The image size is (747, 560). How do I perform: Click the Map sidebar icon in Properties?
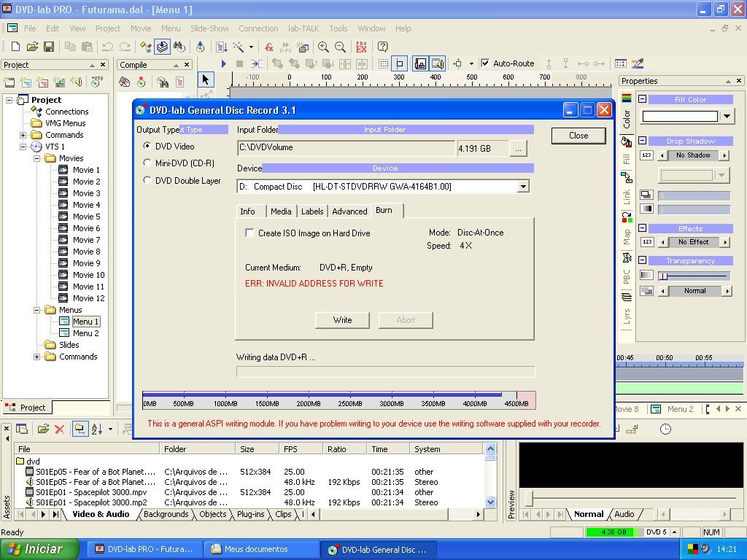click(627, 217)
